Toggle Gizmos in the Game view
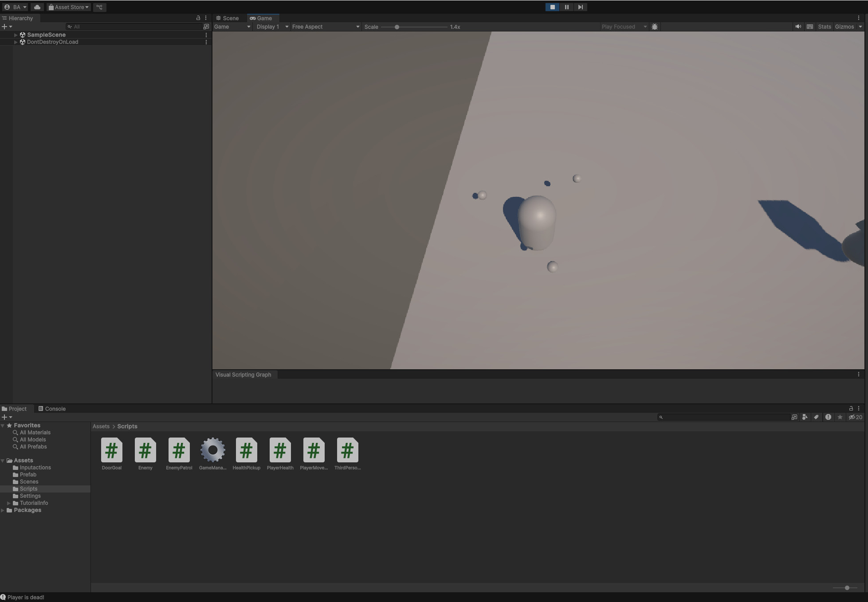Image resolution: width=868 pixels, height=602 pixels. 844,27
